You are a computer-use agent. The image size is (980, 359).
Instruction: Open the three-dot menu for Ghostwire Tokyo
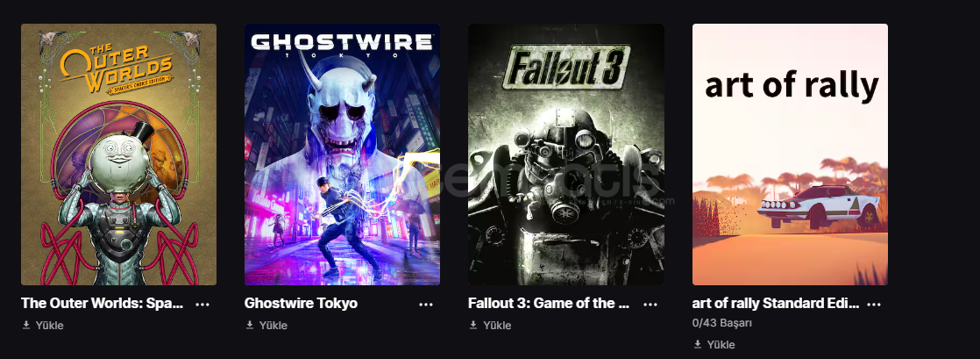pyautogui.click(x=426, y=304)
